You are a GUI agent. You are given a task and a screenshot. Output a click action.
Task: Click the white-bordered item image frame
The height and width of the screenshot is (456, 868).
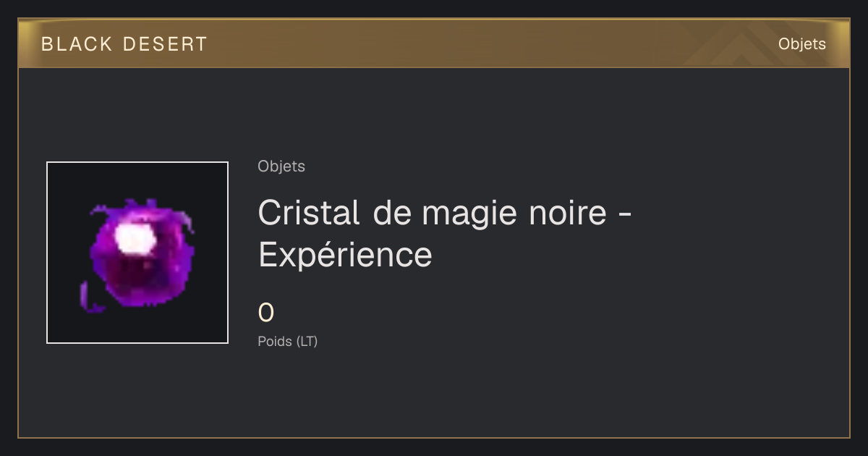(137, 253)
